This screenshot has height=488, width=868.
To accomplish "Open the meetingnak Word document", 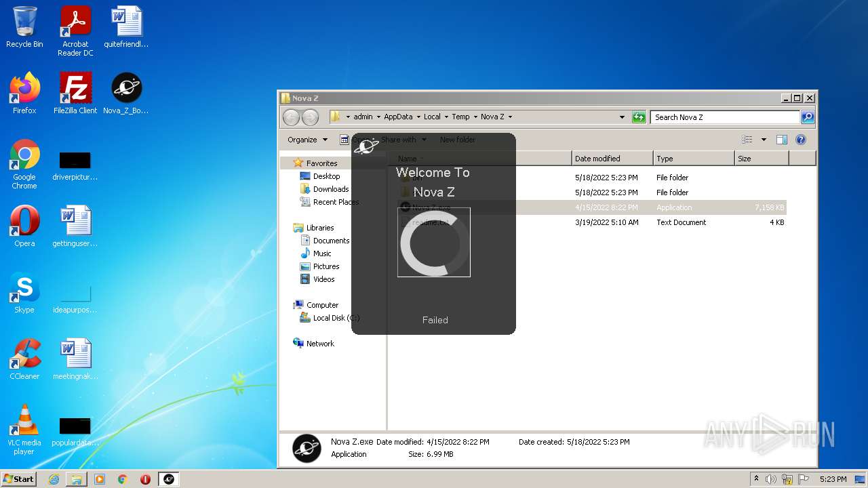I will click(75, 359).
